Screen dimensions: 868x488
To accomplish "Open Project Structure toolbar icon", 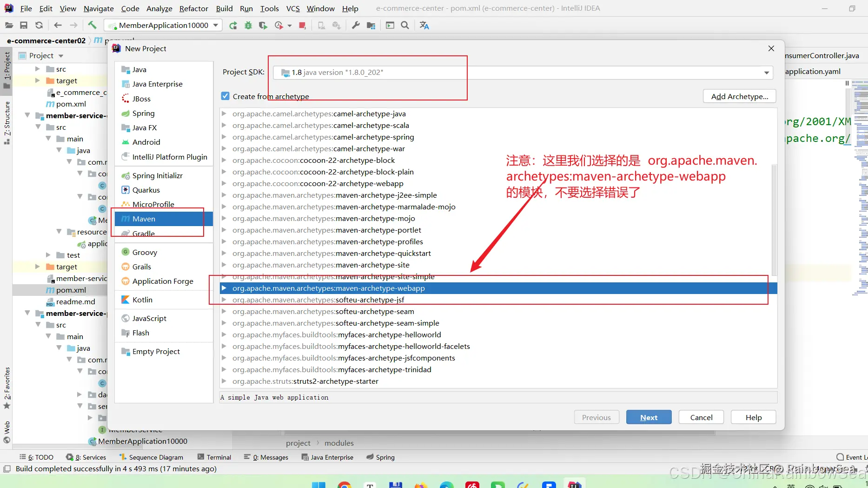I will point(371,25).
